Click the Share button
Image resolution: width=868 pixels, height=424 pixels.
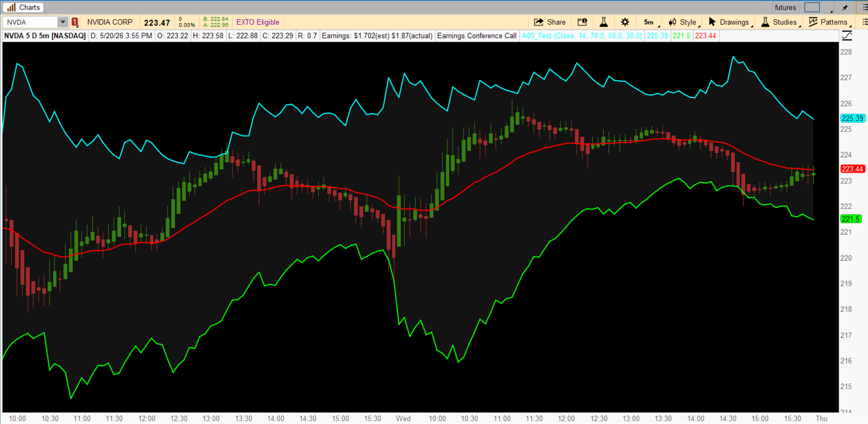(550, 22)
